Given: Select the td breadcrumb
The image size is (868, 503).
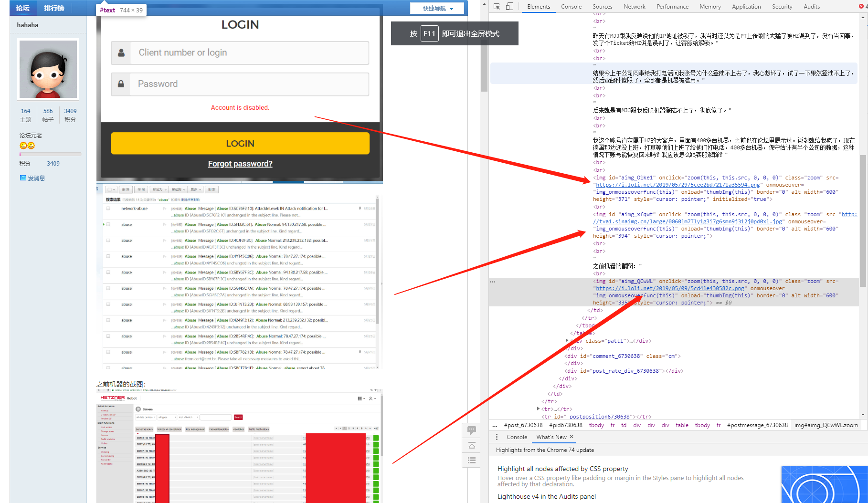Looking at the screenshot, I should 624,425.
